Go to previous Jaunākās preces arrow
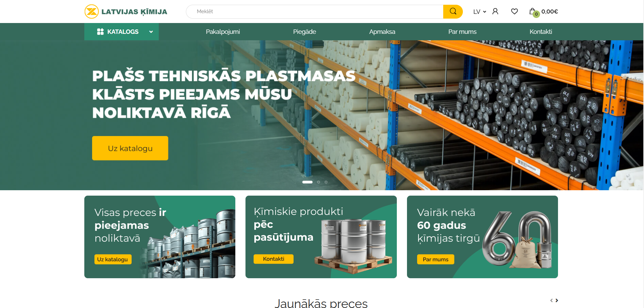 coord(551,300)
